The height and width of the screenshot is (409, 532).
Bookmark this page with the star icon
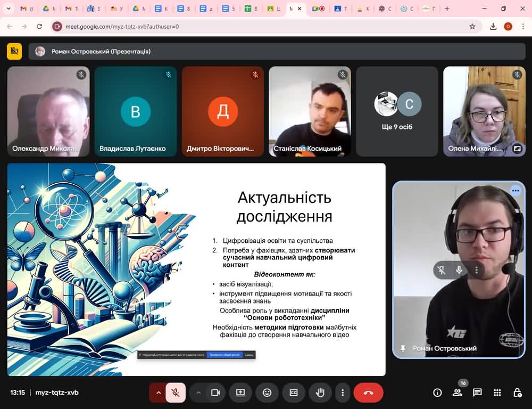pos(472,27)
